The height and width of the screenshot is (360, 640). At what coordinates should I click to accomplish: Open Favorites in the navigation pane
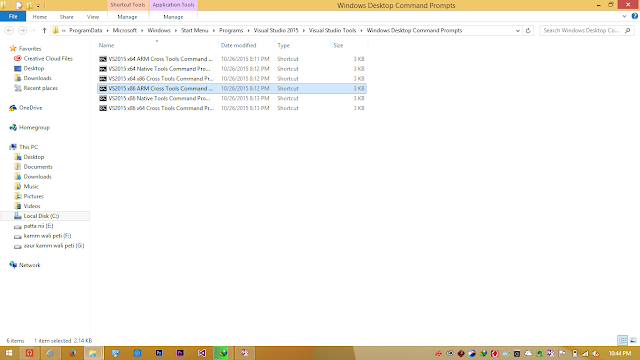pyautogui.click(x=29, y=49)
